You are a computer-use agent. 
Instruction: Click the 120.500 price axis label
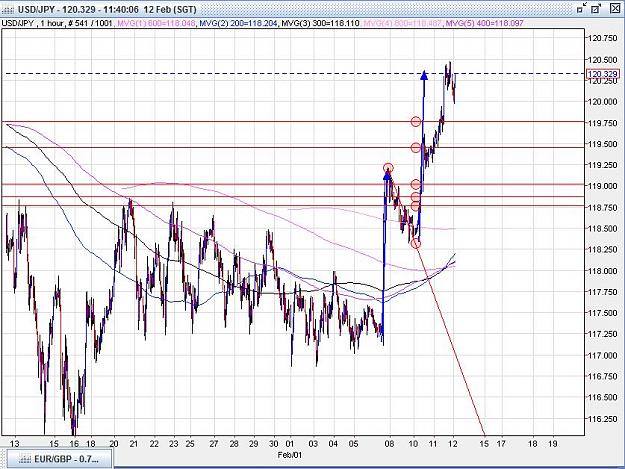point(603,60)
